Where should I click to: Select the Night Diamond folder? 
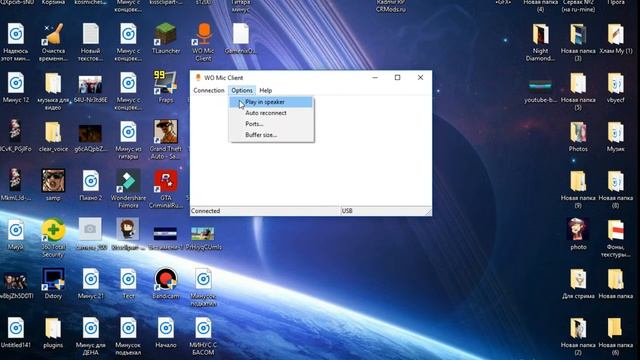click(540, 42)
